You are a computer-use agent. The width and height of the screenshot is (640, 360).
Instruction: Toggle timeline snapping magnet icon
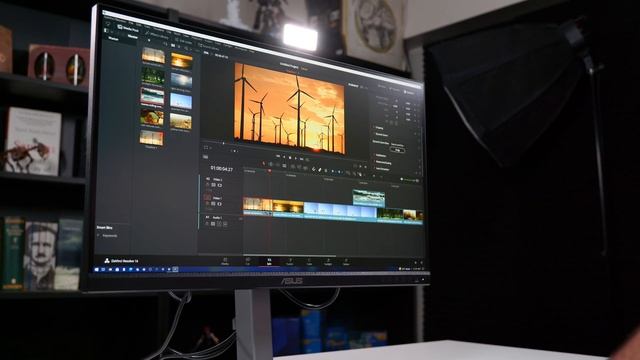(x=313, y=169)
